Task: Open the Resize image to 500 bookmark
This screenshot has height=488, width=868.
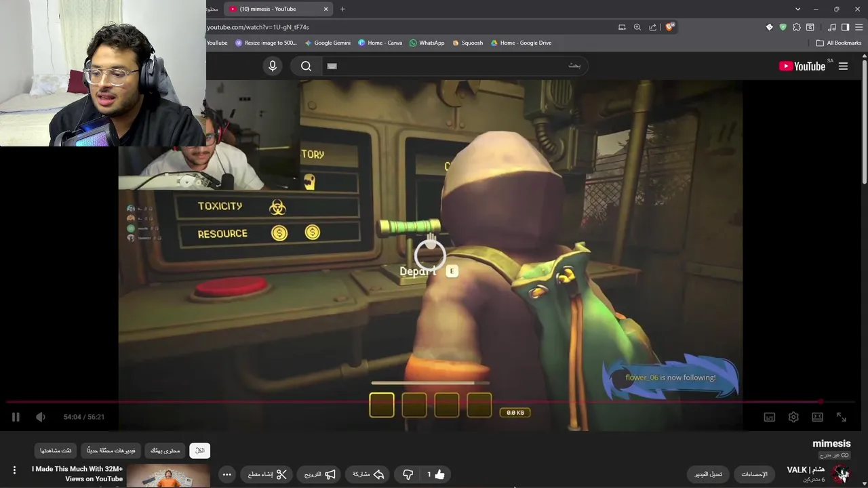Action: point(266,43)
